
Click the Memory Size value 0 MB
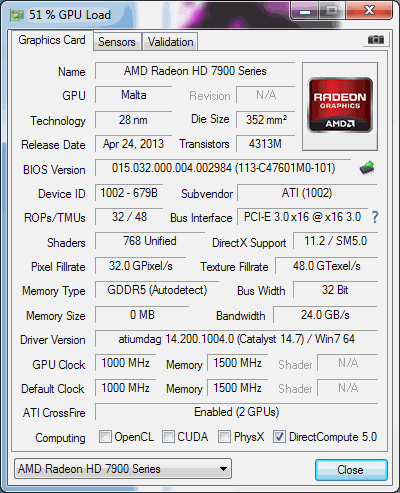tap(142, 315)
